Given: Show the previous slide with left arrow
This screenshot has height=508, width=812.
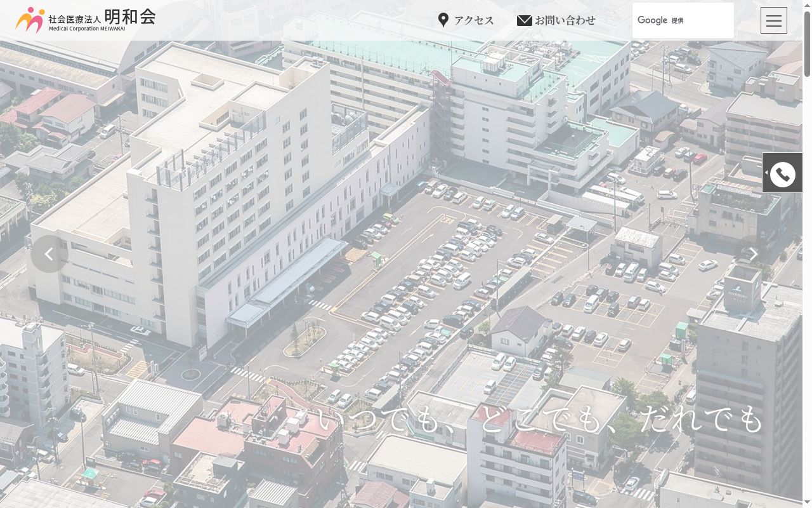Looking at the screenshot, I should click(x=49, y=254).
